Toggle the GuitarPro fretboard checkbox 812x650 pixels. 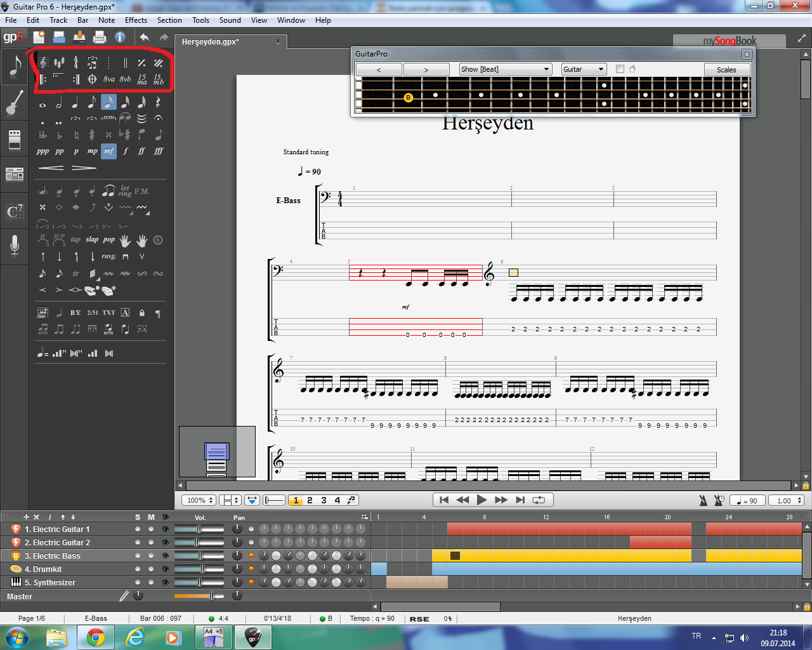point(620,69)
